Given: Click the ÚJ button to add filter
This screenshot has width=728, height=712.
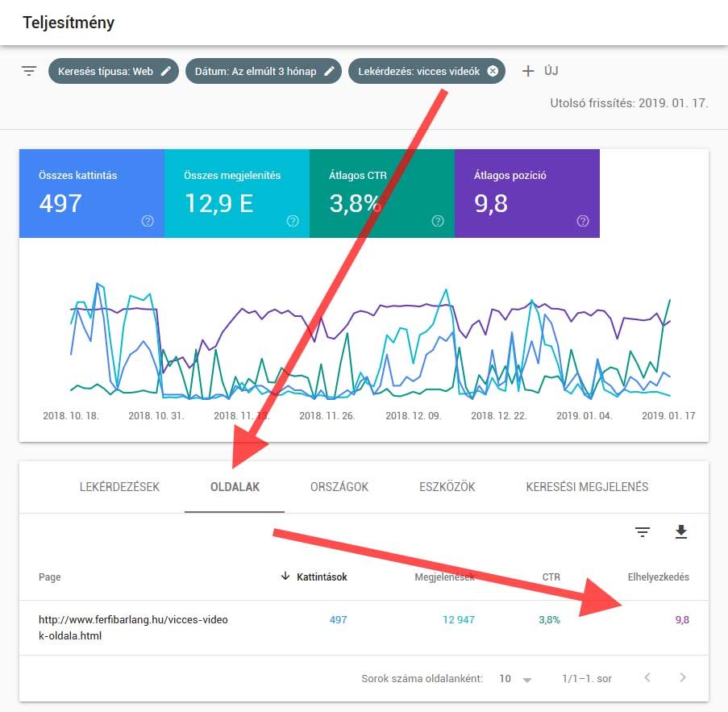Looking at the screenshot, I should pyautogui.click(x=540, y=71).
